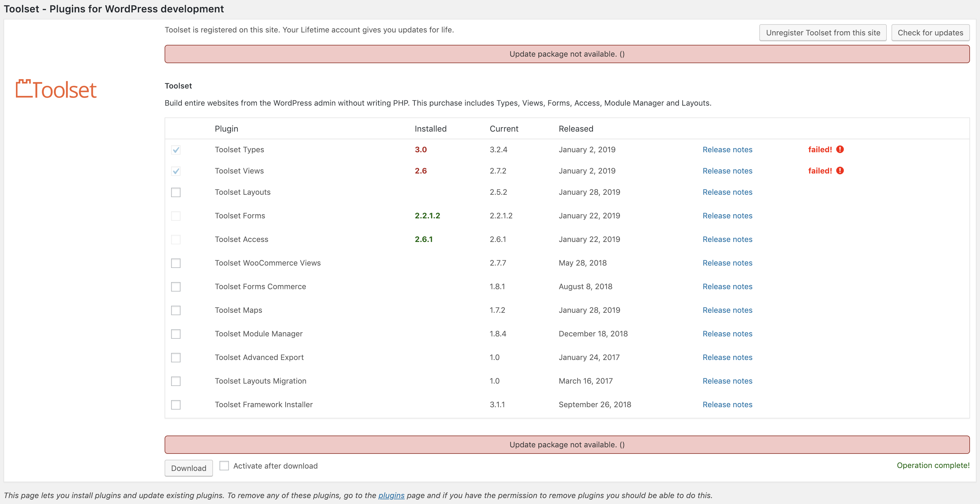Check the Toolset Module Manager checkbox
The image size is (980, 504).
pos(176,334)
